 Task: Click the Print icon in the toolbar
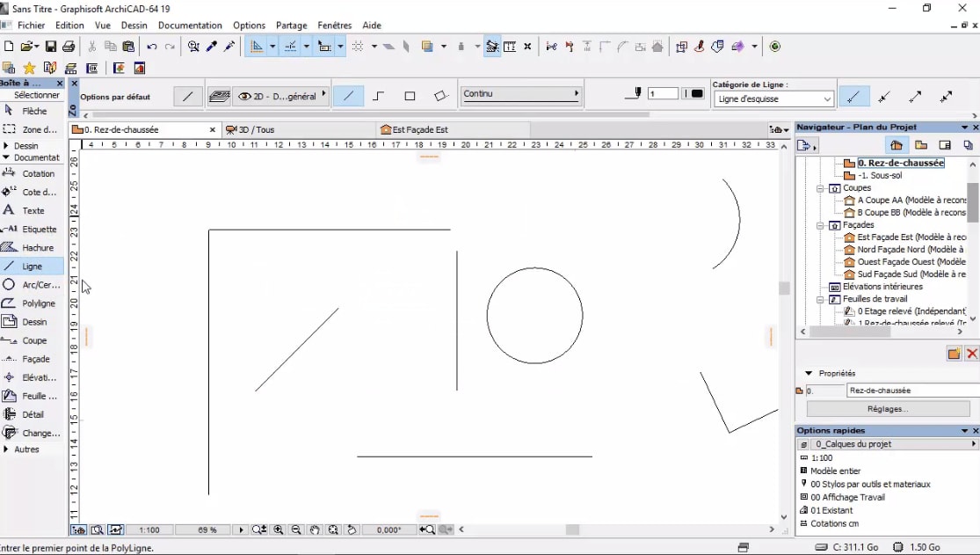69,47
